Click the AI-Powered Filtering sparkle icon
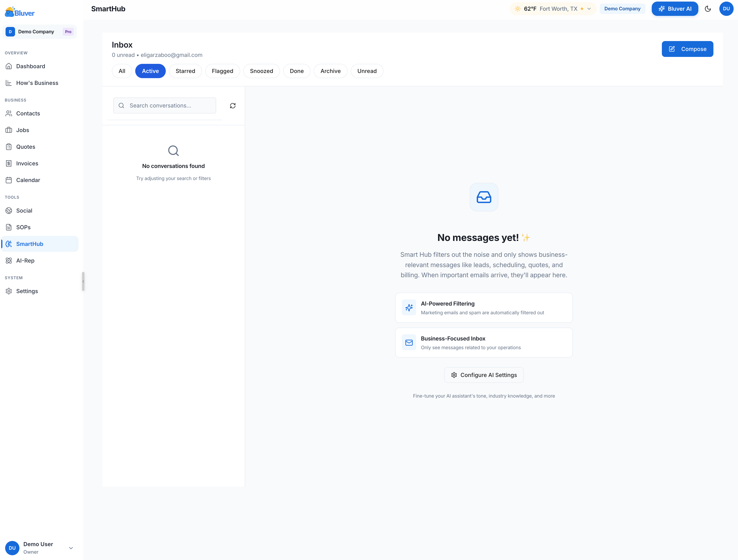The height and width of the screenshot is (560, 738). 409,307
